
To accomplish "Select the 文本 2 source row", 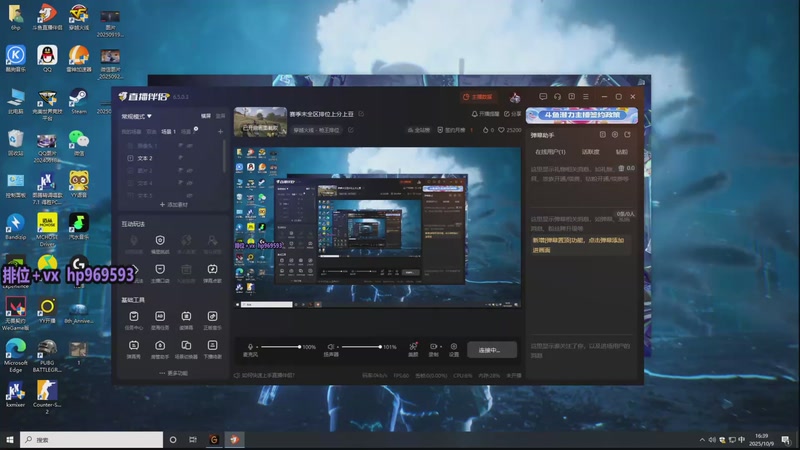I will [171, 158].
